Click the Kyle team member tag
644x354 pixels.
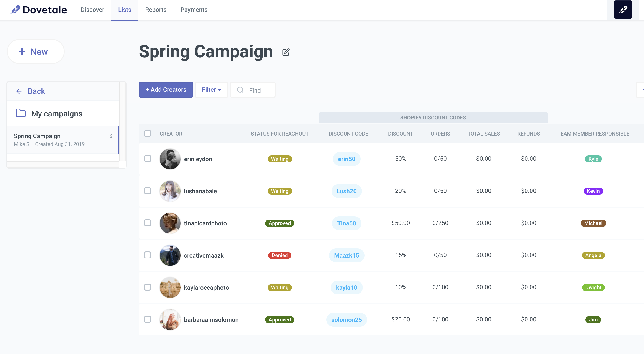(x=593, y=159)
